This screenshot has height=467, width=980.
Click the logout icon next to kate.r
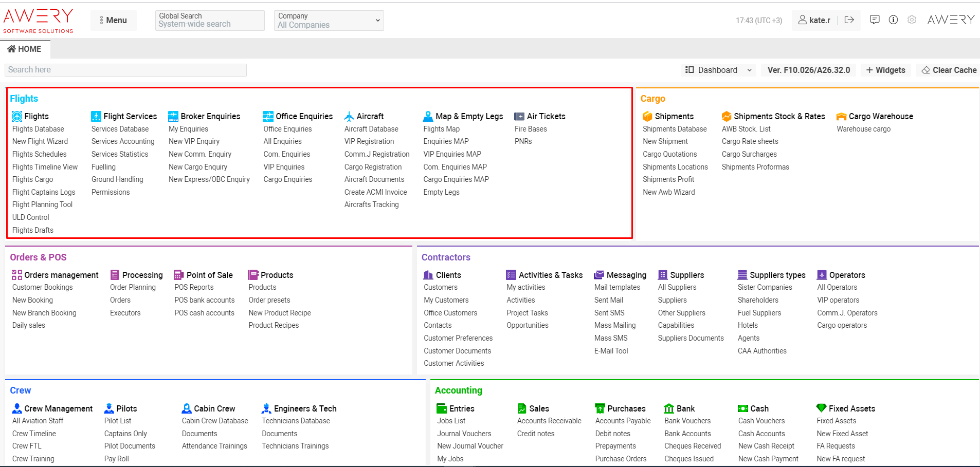[849, 20]
